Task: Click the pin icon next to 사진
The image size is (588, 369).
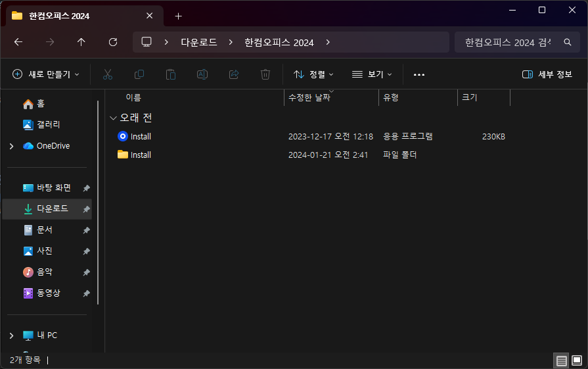Action: click(x=86, y=251)
